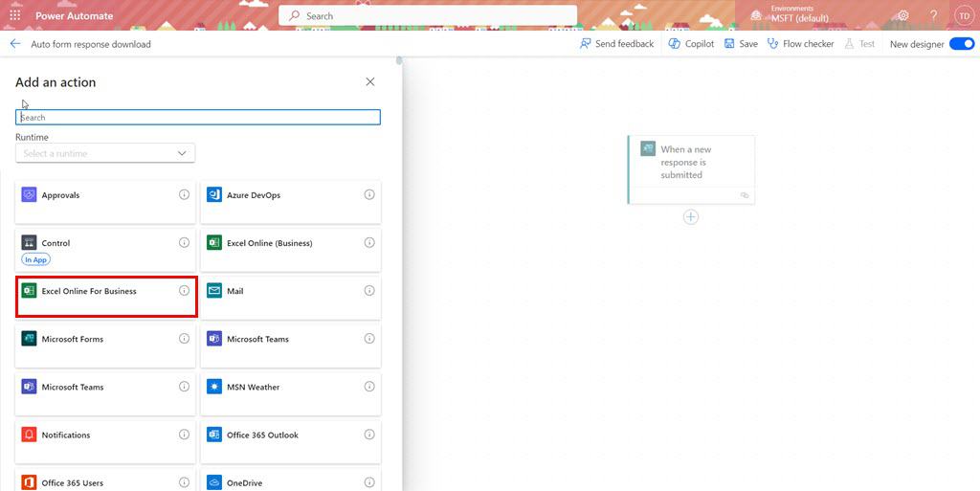Click the MSN Weather connector icon
980x491 pixels.
(x=214, y=387)
